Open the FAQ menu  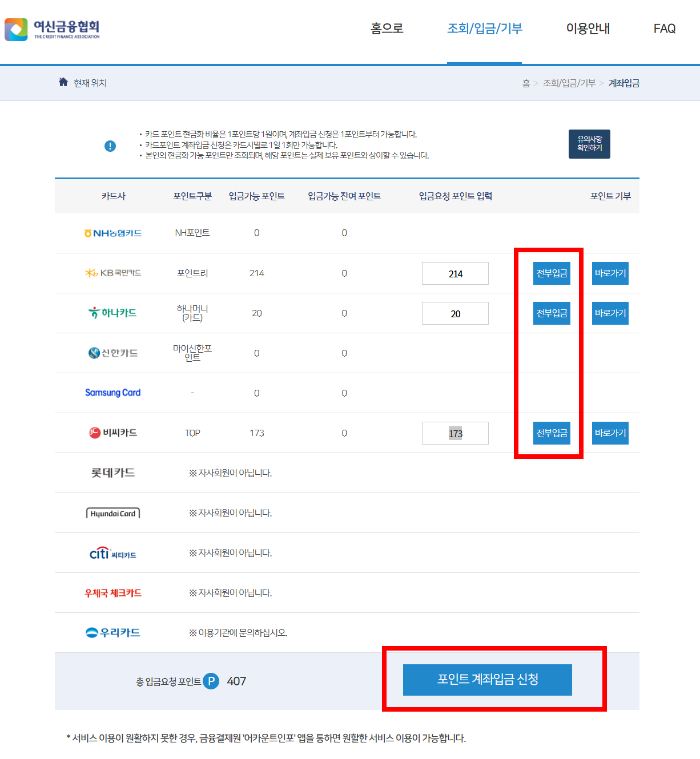coord(665,29)
